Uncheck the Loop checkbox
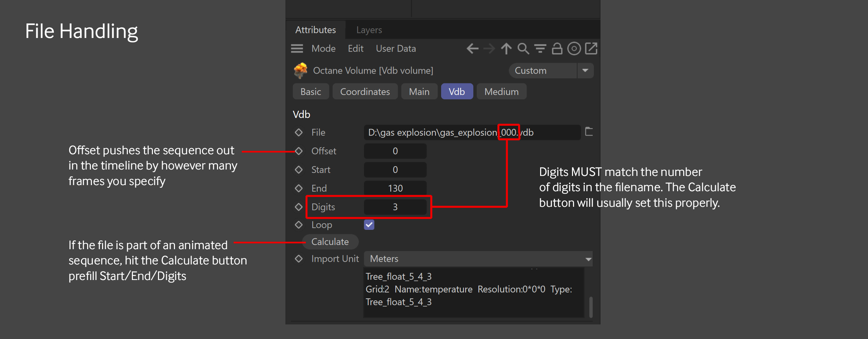Image resolution: width=868 pixels, height=339 pixels. 369,225
